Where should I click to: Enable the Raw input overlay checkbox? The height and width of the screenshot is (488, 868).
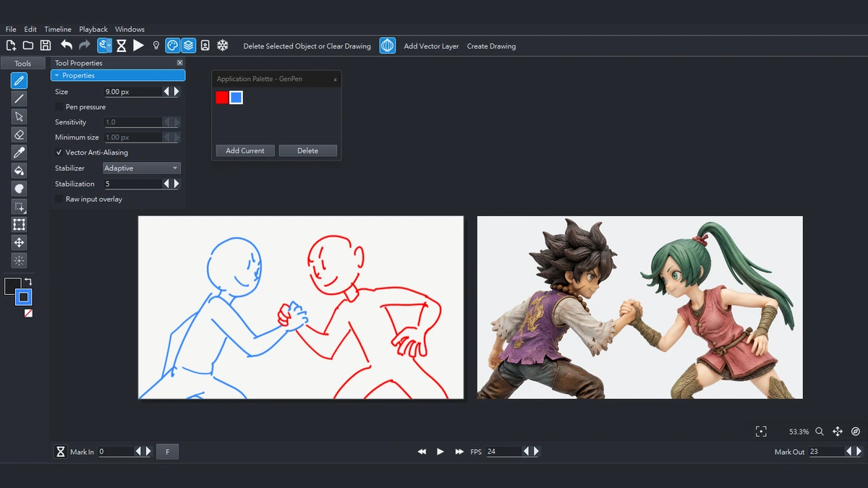click(59, 199)
